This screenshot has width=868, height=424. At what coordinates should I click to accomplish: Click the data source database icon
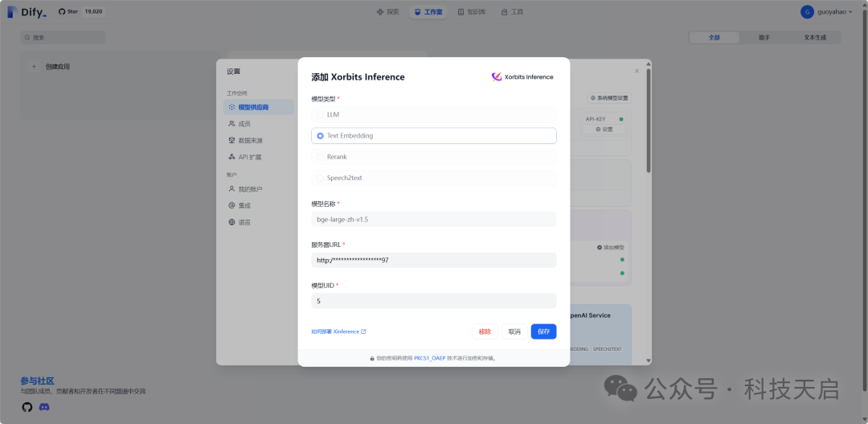[232, 140]
